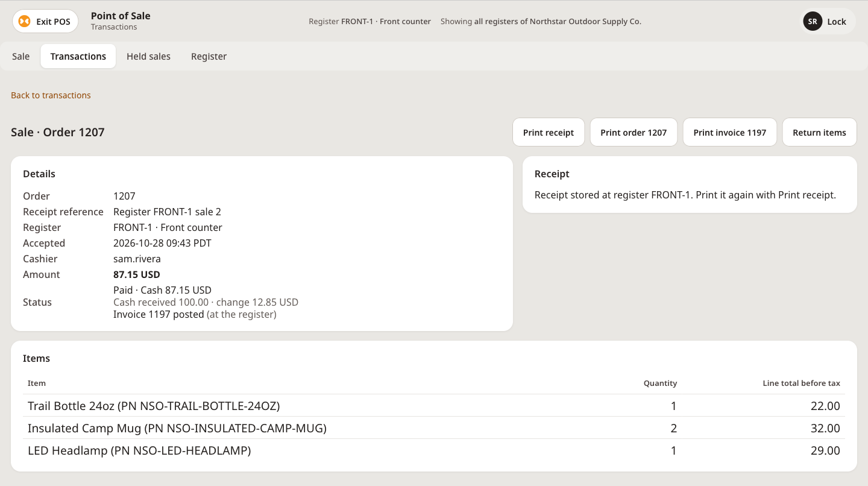Click the cashier name sam.rivera
This screenshot has width=868, height=486.
(x=137, y=259)
